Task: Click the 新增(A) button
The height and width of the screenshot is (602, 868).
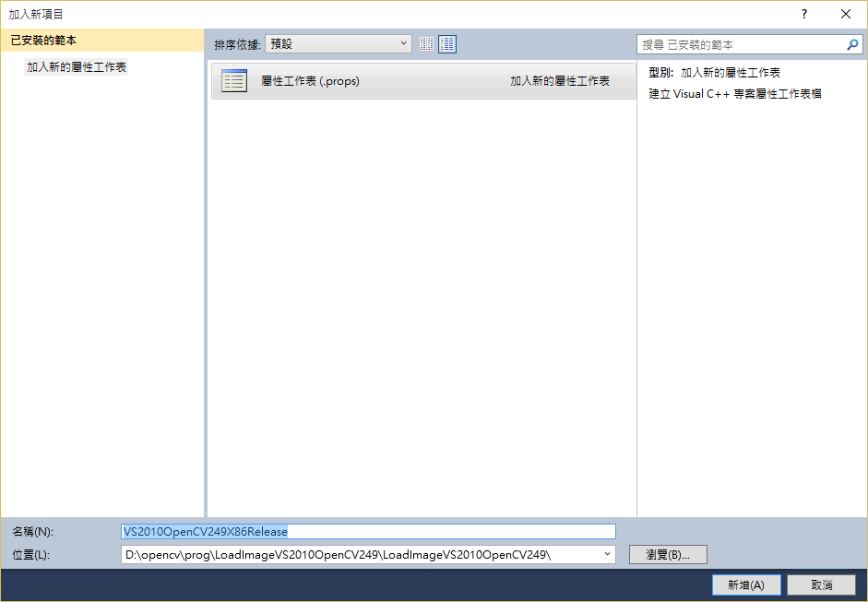Action: [746, 584]
